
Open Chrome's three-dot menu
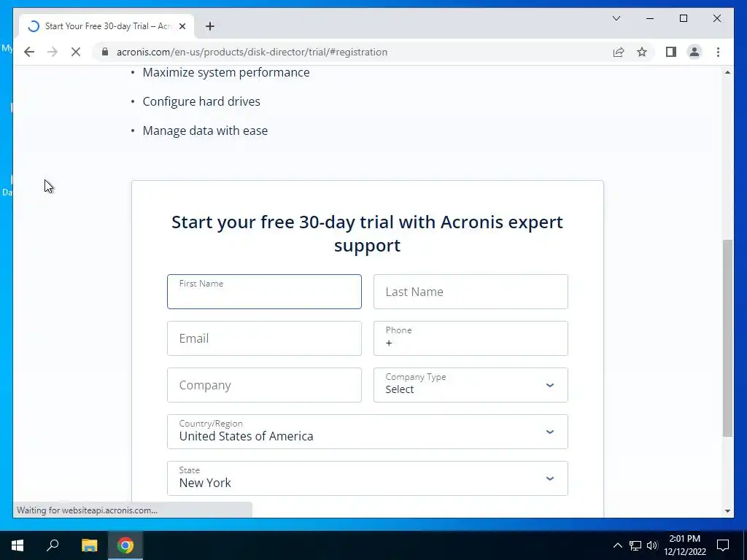[x=718, y=52]
